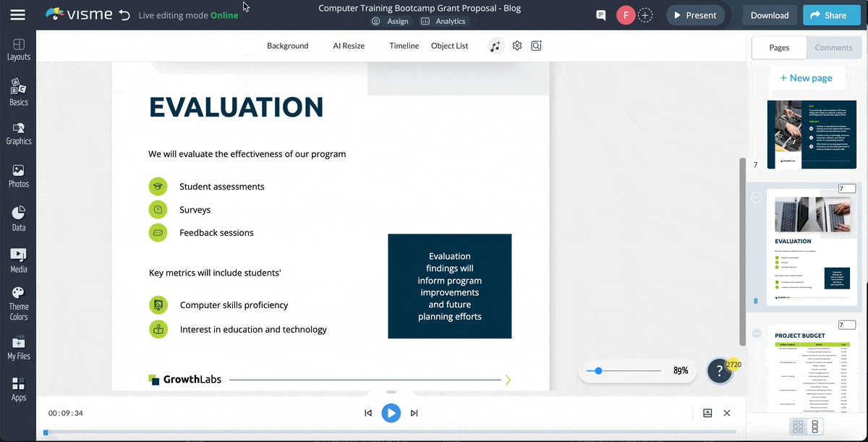Image resolution: width=868 pixels, height=442 pixels.
Task: Switch to the Comments tab
Action: click(x=833, y=47)
